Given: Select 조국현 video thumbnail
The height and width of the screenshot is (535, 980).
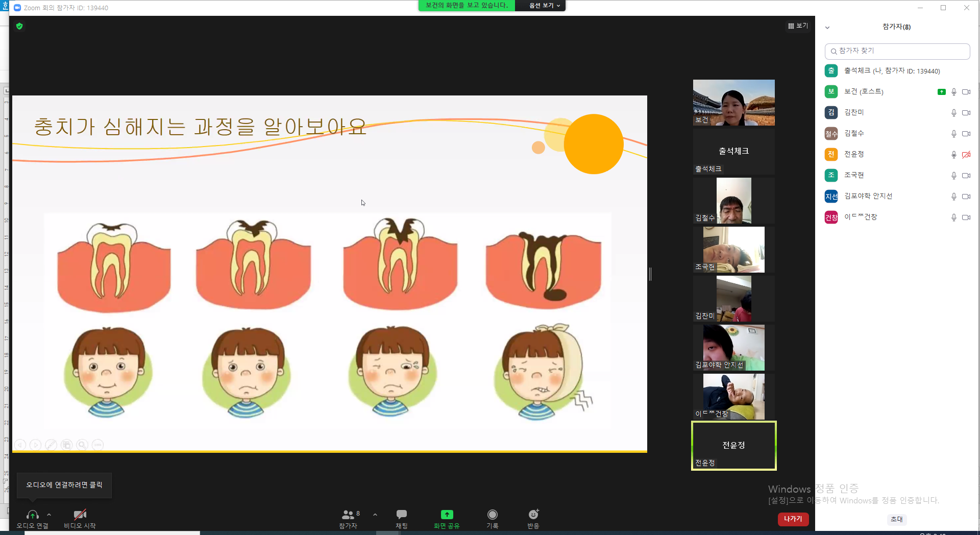Looking at the screenshot, I should click(733, 250).
